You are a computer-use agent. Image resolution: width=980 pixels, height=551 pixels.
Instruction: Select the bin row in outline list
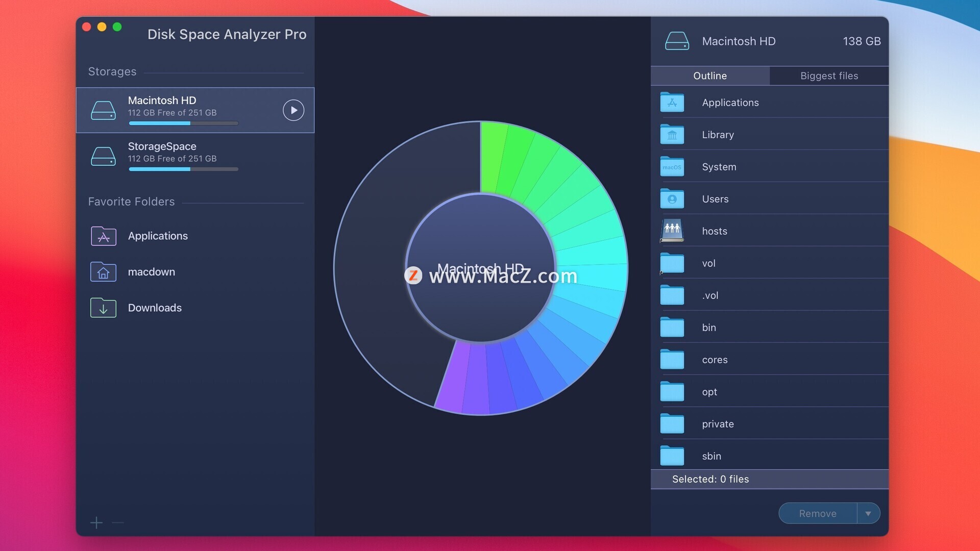770,328
